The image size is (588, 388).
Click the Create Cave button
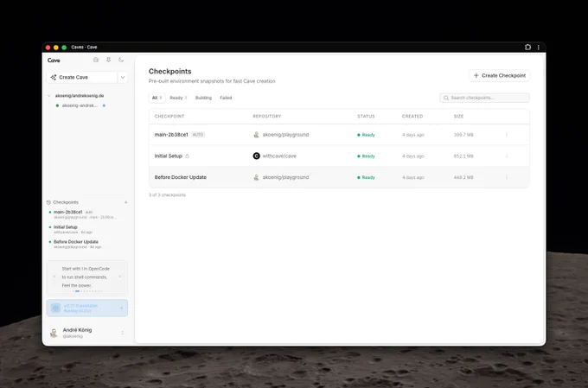coord(82,77)
